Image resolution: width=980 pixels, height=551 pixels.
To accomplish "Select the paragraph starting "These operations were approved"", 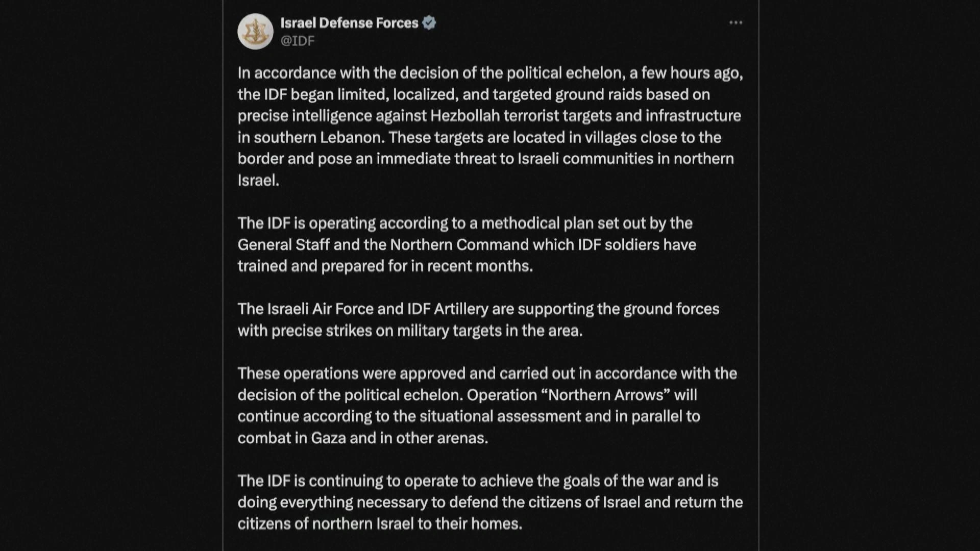I will coord(487,405).
